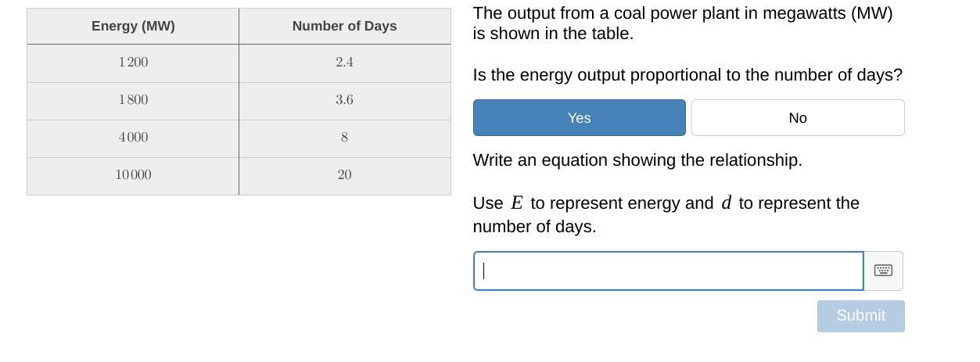The image size is (980, 362).
Task: Click the italic E variable symbol
Action: (x=517, y=203)
